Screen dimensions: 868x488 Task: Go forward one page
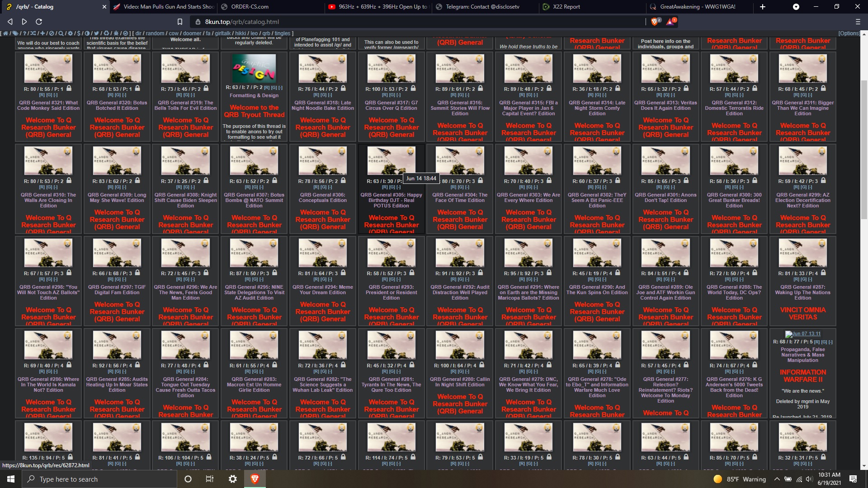[24, 22]
